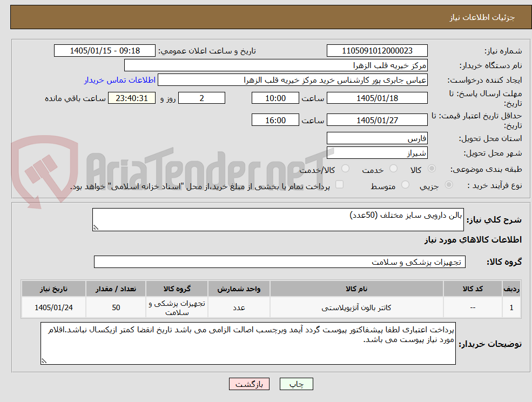Click the goods group field تجهیزات پزشکی و سلامت

coord(280,262)
